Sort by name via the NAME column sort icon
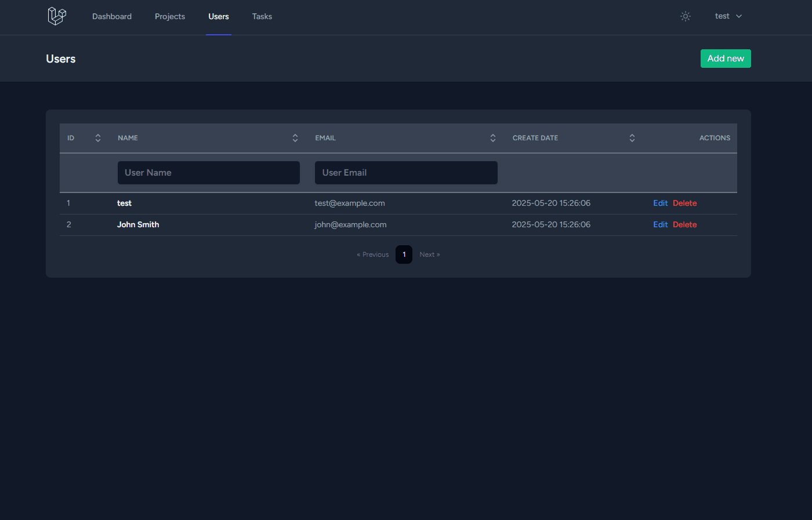Image resolution: width=812 pixels, height=520 pixels. pyautogui.click(x=295, y=138)
